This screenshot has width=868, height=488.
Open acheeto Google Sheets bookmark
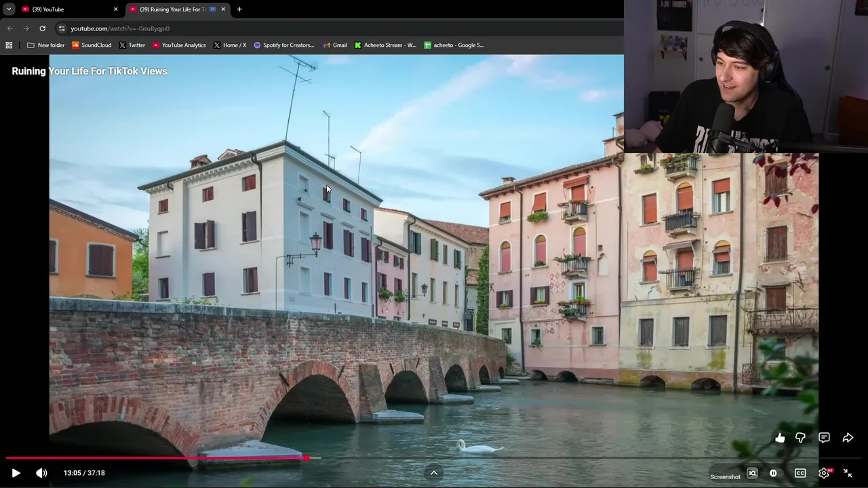tap(454, 45)
